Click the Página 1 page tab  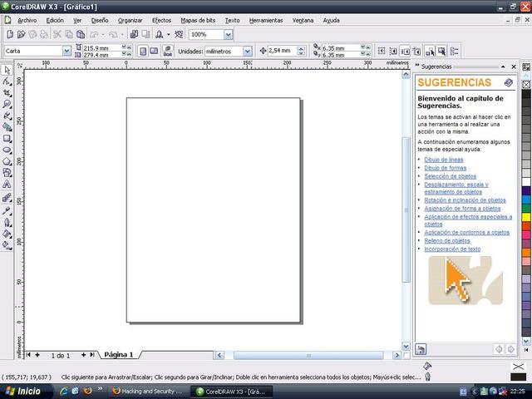point(117,355)
